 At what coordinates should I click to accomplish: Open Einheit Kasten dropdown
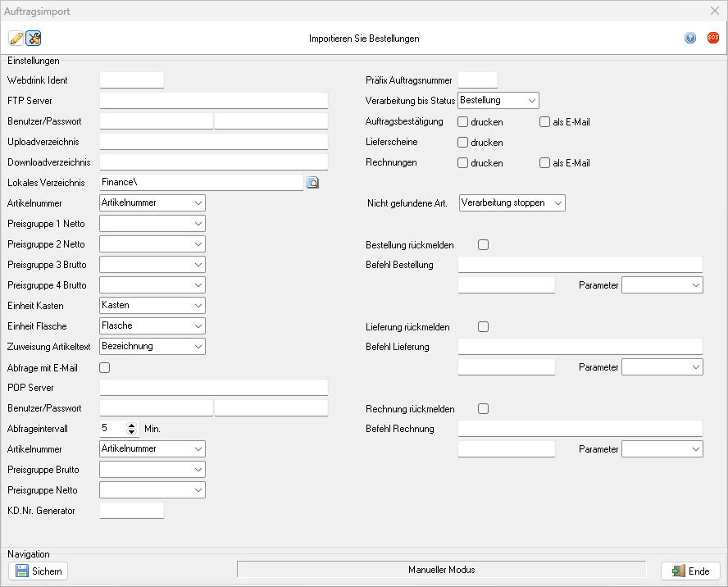(152, 305)
